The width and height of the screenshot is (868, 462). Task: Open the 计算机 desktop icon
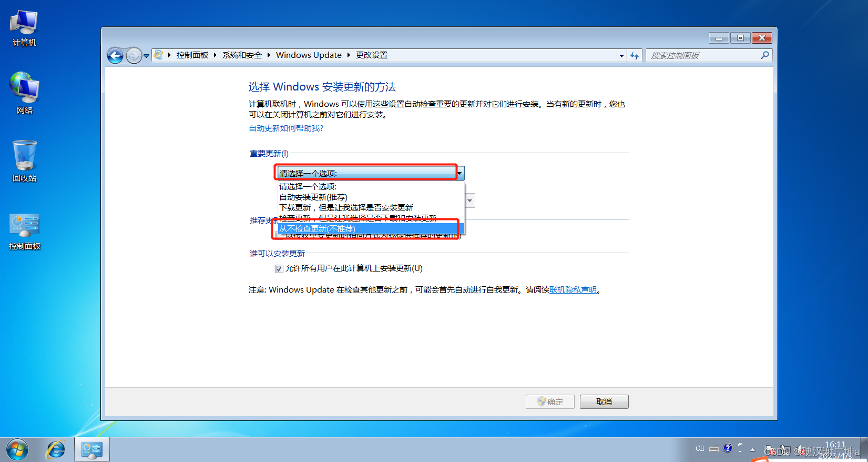(24, 29)
